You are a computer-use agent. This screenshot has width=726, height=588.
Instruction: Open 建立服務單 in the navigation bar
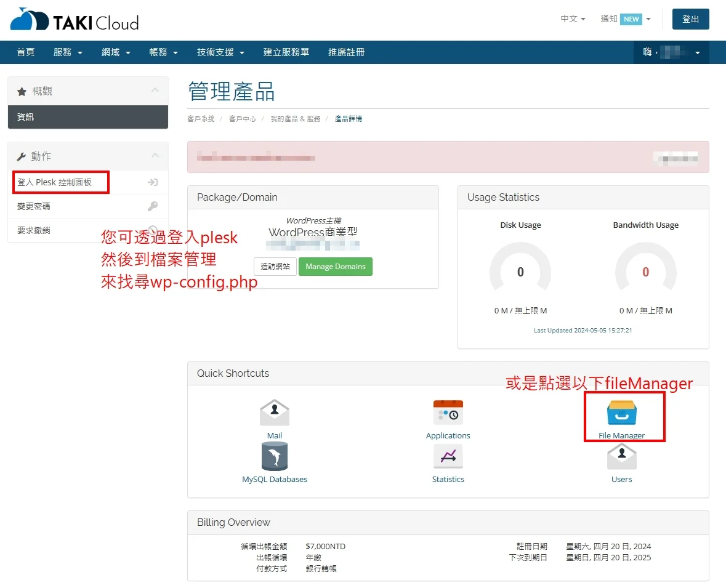(x=286, y=52)
